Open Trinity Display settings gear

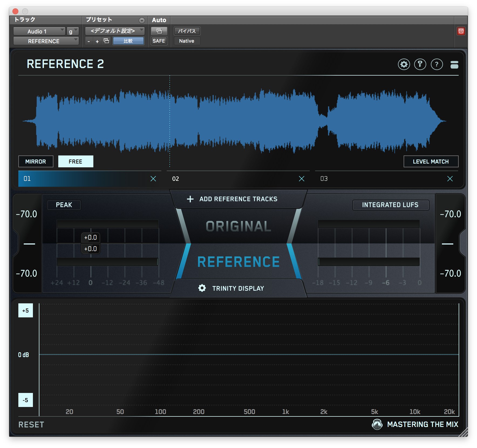[202, 288]
